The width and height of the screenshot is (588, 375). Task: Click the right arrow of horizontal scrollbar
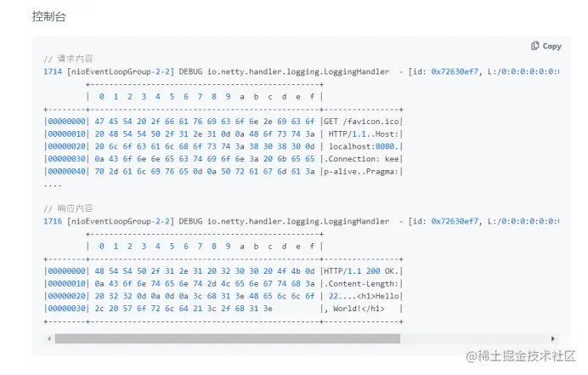(554, 338)
